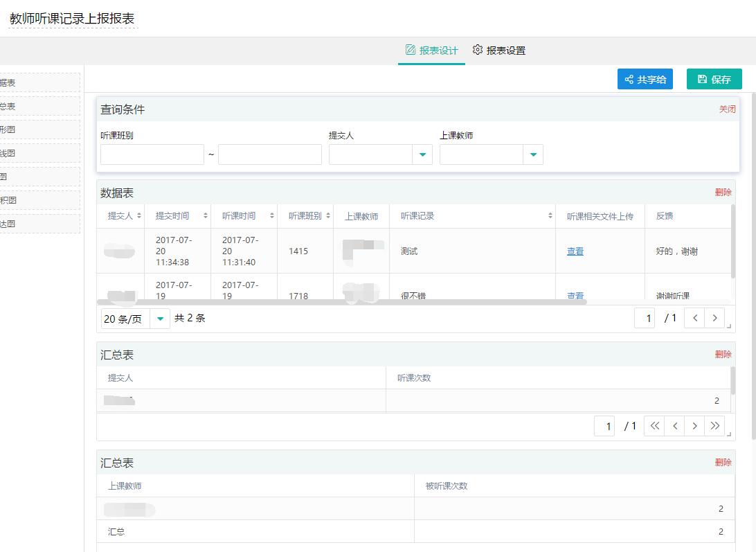Open the 上课教师 filter dropdown
The height and width of the screenshot is (552, 756).
pyautogui.click(x=533, y=154)
